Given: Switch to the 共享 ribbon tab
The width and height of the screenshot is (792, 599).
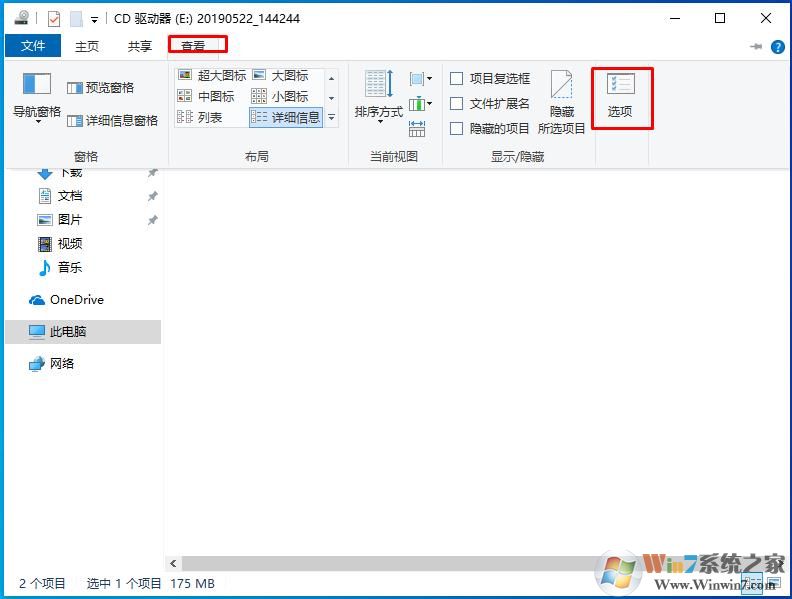Looking at the screenshot, I should (139, 46).
